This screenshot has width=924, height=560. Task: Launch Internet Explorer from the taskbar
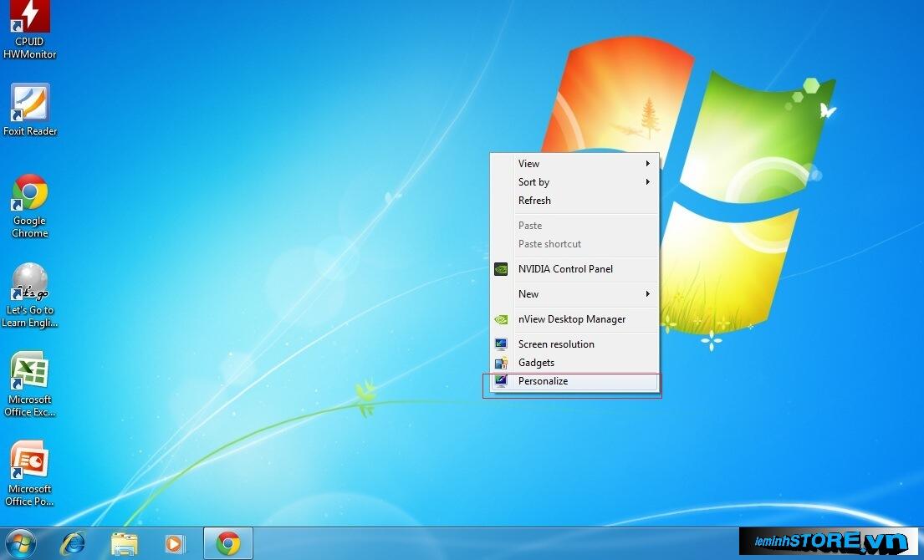[x=73, y=543]
